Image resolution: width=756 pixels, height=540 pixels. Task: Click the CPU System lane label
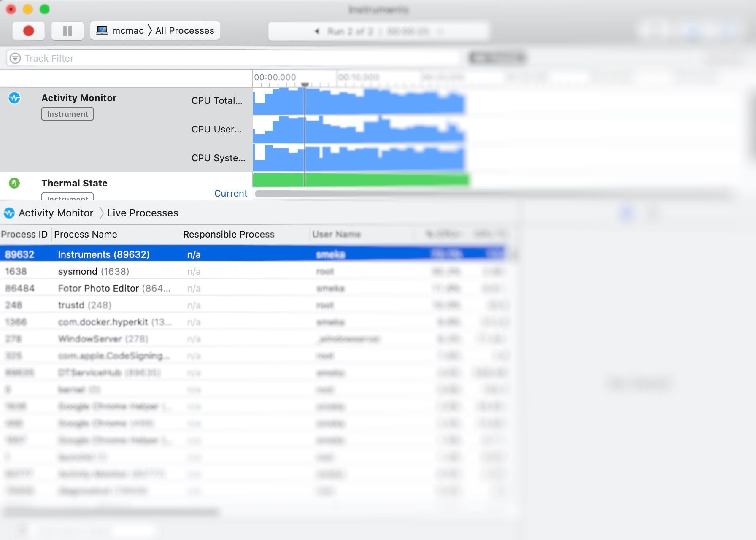point(218,158)
